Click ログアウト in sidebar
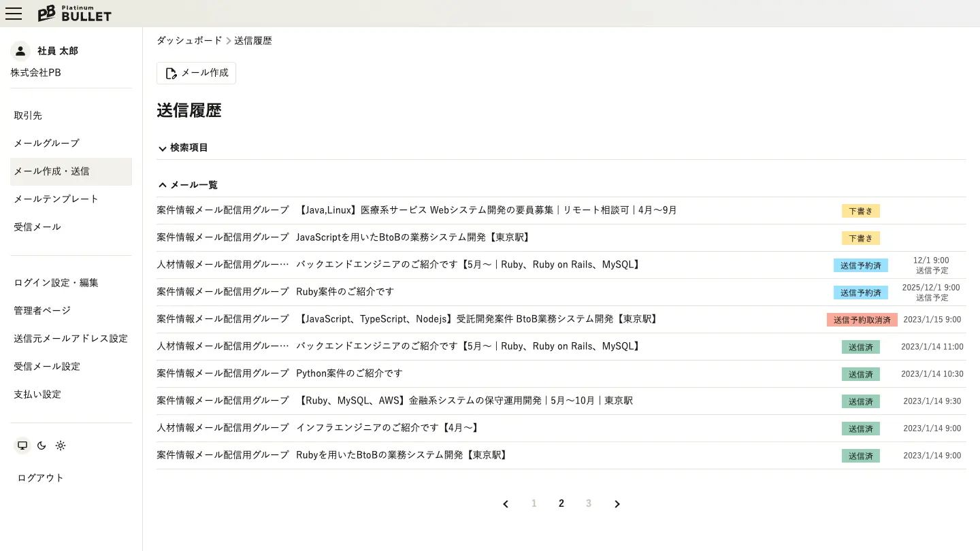The width and height of the screenshot is (980, 551). (41, 478)
